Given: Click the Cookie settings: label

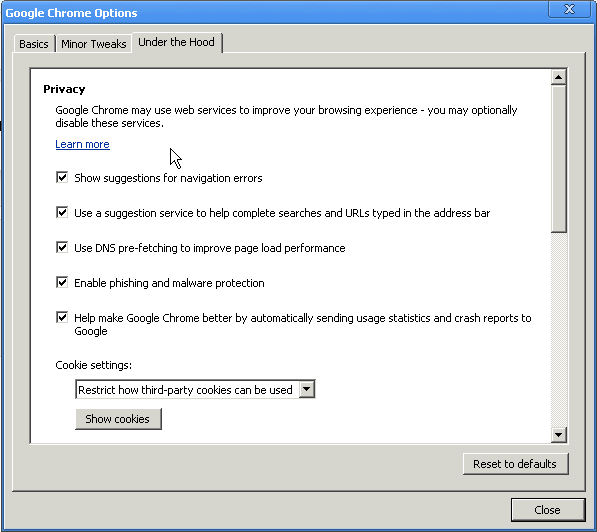Looking at the screenshot, I should [x=94, y=365].
